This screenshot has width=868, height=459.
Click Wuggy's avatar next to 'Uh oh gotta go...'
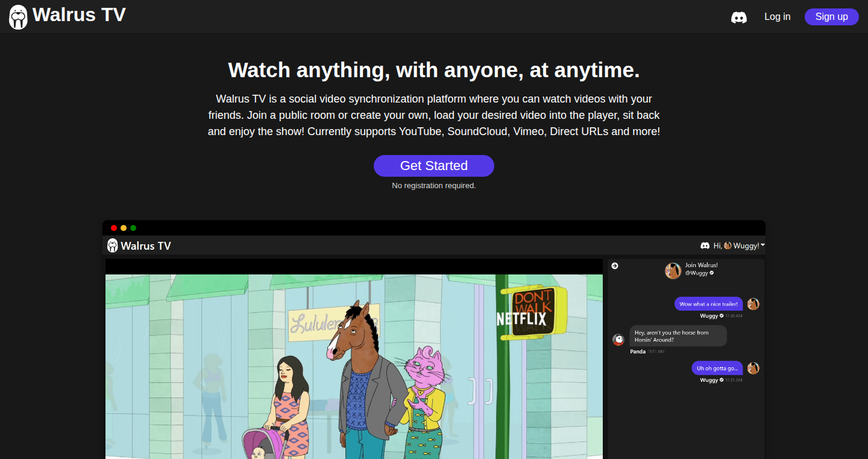[753, 368]
